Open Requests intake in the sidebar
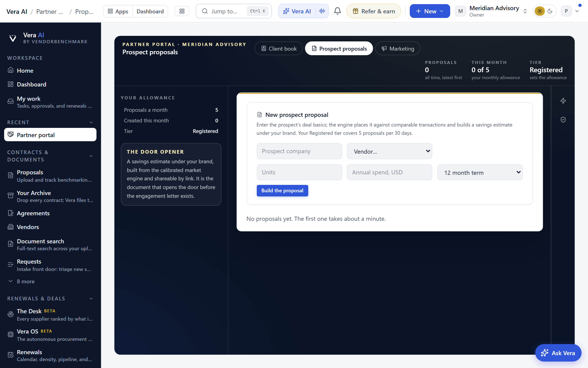 pos(50,265)
